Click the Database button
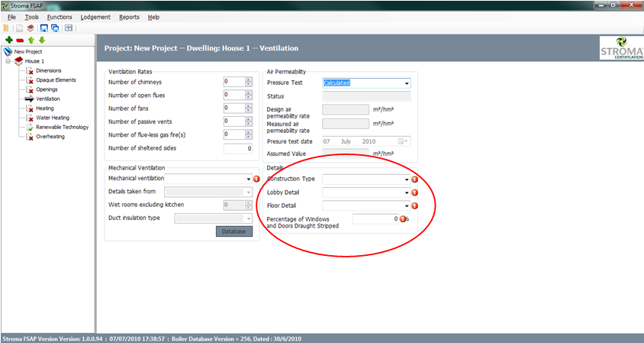 [x=234, y=231]
